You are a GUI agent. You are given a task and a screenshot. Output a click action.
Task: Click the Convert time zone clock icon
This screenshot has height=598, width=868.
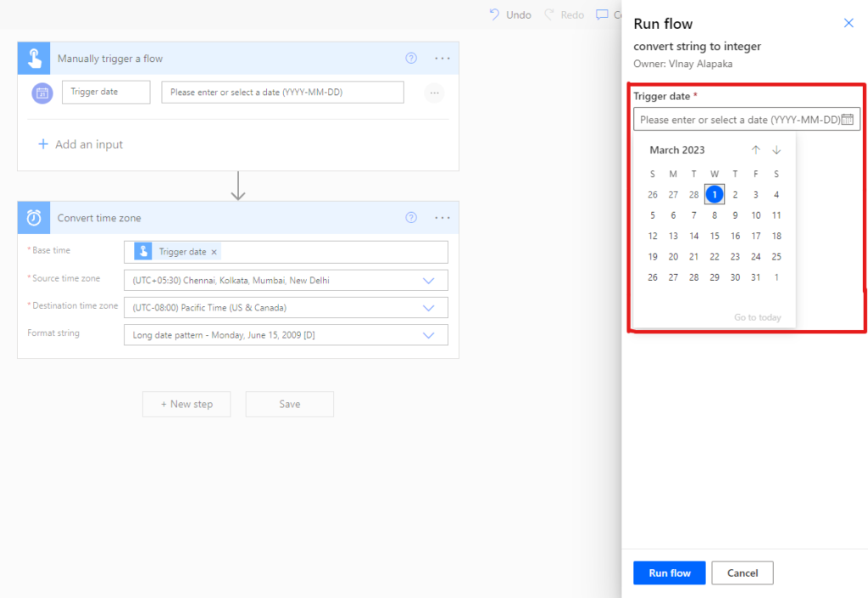coord(34,218)
